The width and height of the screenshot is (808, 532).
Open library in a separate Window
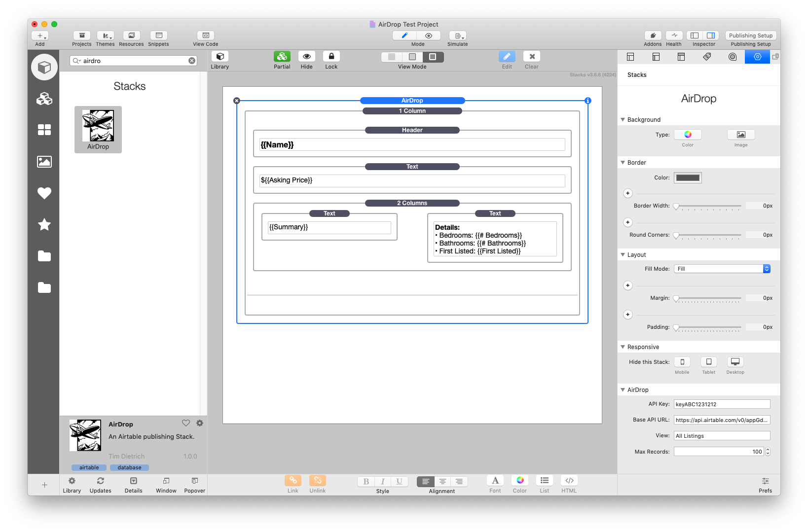pos(166,481)
